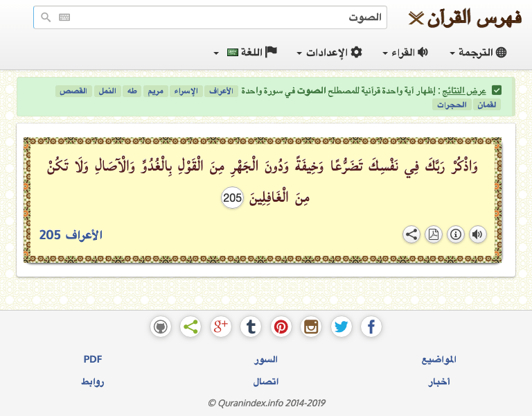Open the PDF footer link
This screenshot has width=532, height=416.
[x=93, y=359]
